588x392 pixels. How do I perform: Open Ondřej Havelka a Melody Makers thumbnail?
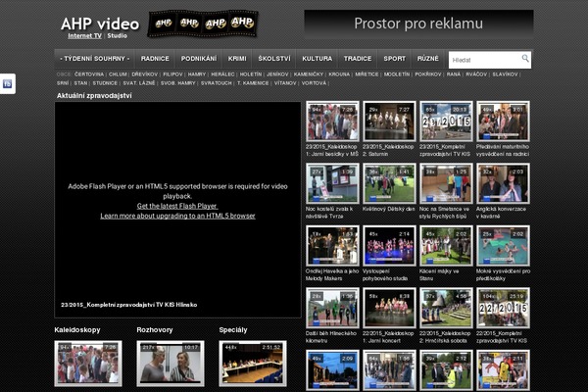pyautogui.click(x=332, y=246)
